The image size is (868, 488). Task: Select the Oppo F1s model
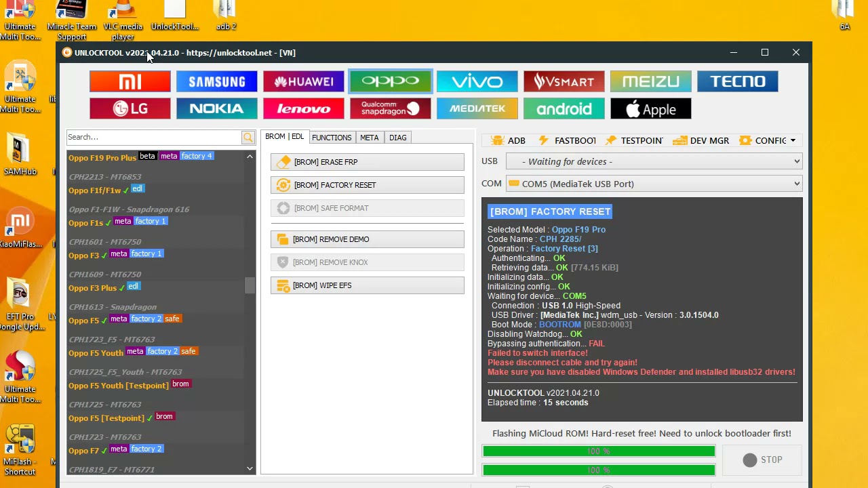86,223
